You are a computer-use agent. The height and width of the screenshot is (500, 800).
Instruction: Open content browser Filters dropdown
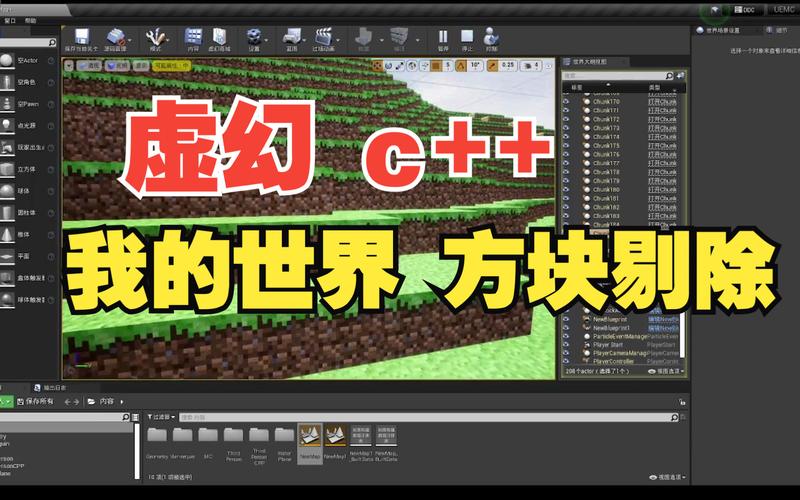tap(161, 417)
